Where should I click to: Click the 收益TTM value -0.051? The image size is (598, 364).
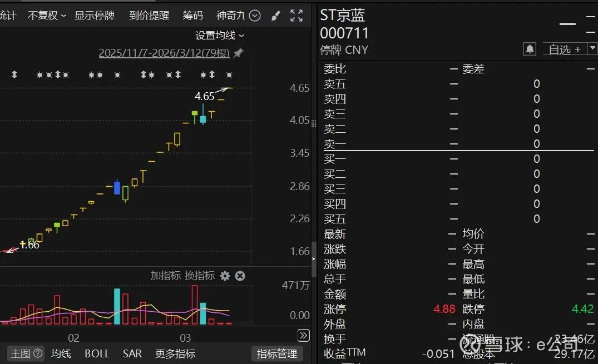pyautogui.click(x=438, y=353)
